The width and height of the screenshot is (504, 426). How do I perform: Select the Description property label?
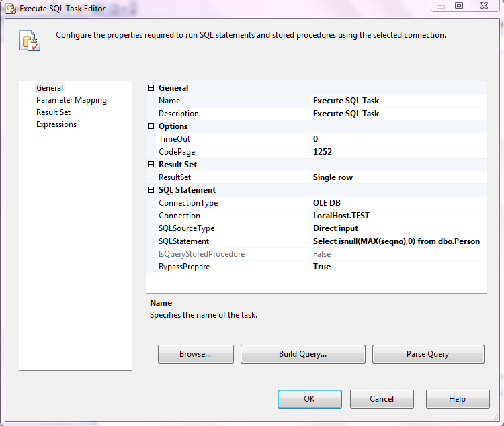[179, 114]
